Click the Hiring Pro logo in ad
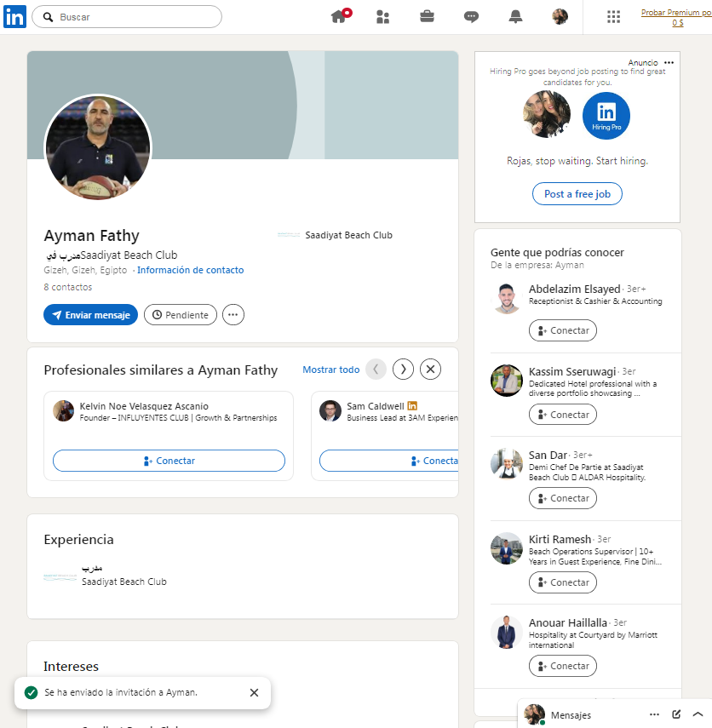 tap(606, 116)
